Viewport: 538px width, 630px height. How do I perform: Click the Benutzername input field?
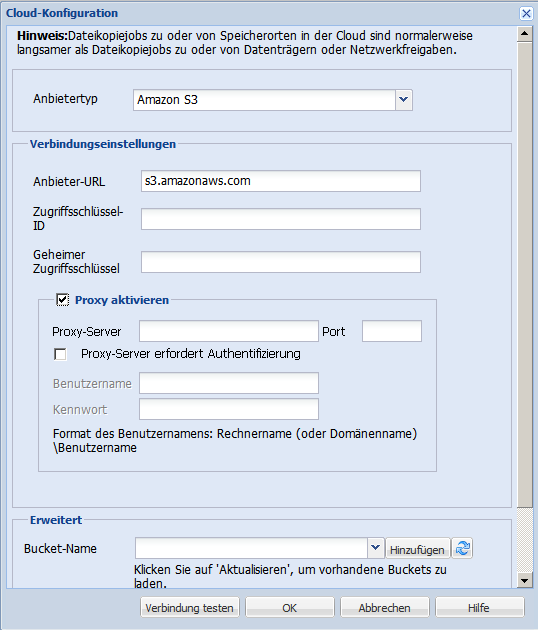[x=229, y=383]
